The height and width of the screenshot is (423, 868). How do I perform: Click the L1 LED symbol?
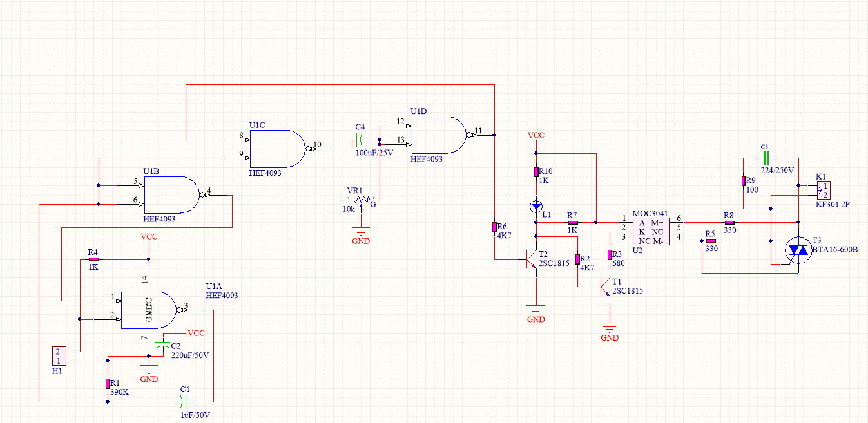(536, 206)
